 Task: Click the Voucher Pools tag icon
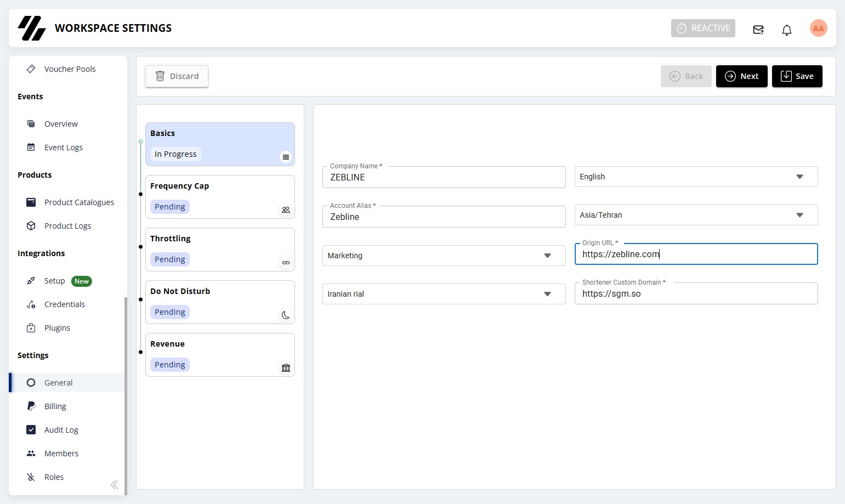point(31,69)
